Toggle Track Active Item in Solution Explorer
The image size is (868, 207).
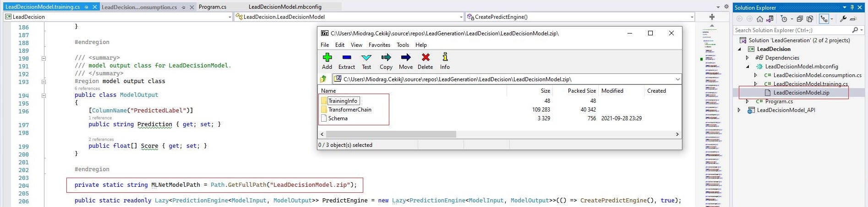tap(824, 19)
